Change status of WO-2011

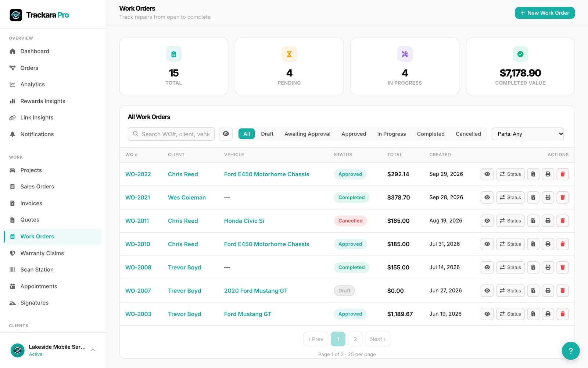[510, 221]
